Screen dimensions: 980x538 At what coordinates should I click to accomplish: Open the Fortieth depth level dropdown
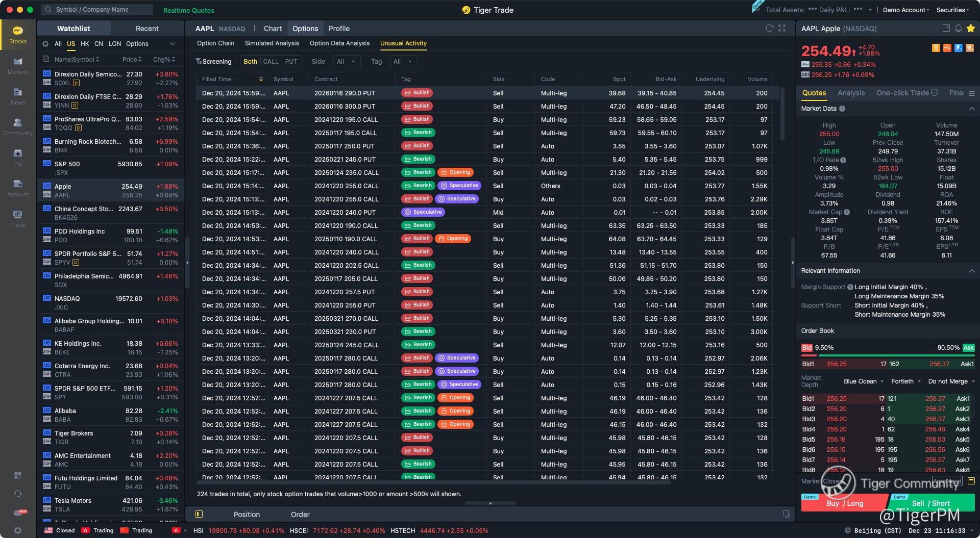pos(906,381)
